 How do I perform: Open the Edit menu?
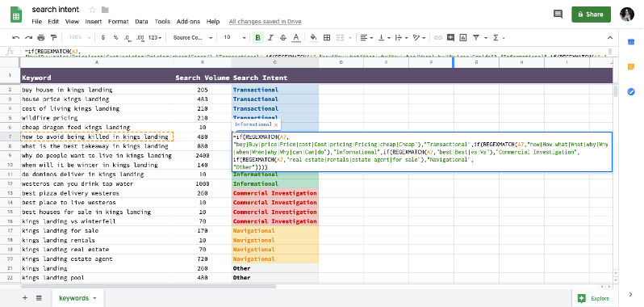click(53, 21)
